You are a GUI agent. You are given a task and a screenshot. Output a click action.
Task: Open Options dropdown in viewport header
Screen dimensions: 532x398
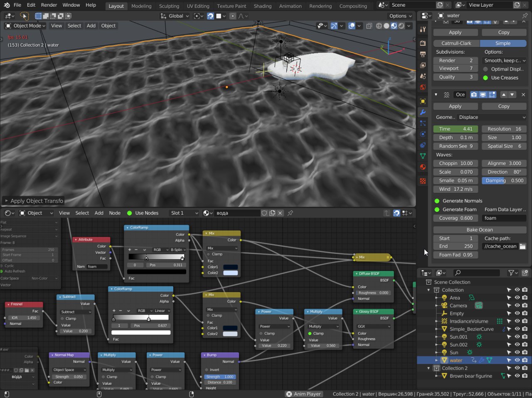tap(400, 16)
